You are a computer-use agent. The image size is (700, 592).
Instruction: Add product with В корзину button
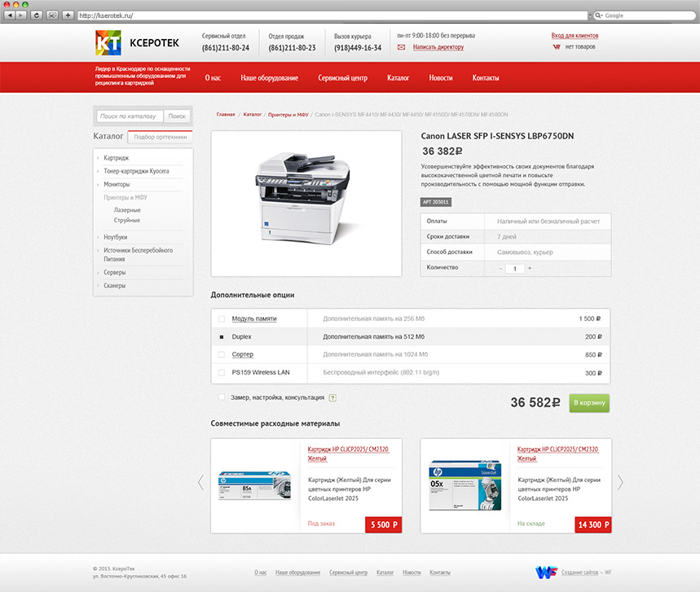(589, 403)
